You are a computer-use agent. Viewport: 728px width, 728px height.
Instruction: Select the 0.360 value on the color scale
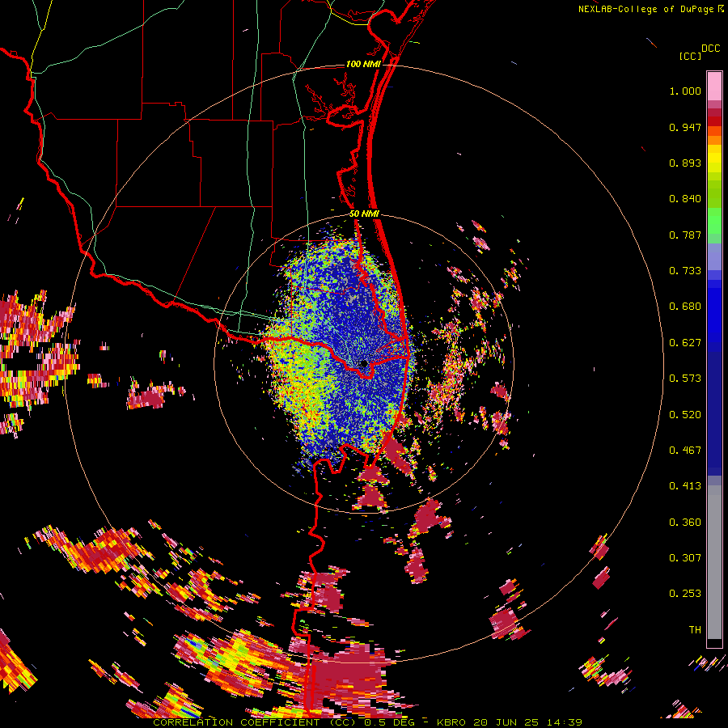click(x=685, y=523)
